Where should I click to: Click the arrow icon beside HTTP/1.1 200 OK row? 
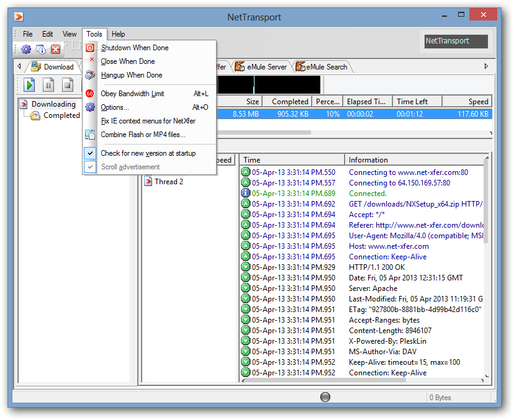click(x=246, y=267)
